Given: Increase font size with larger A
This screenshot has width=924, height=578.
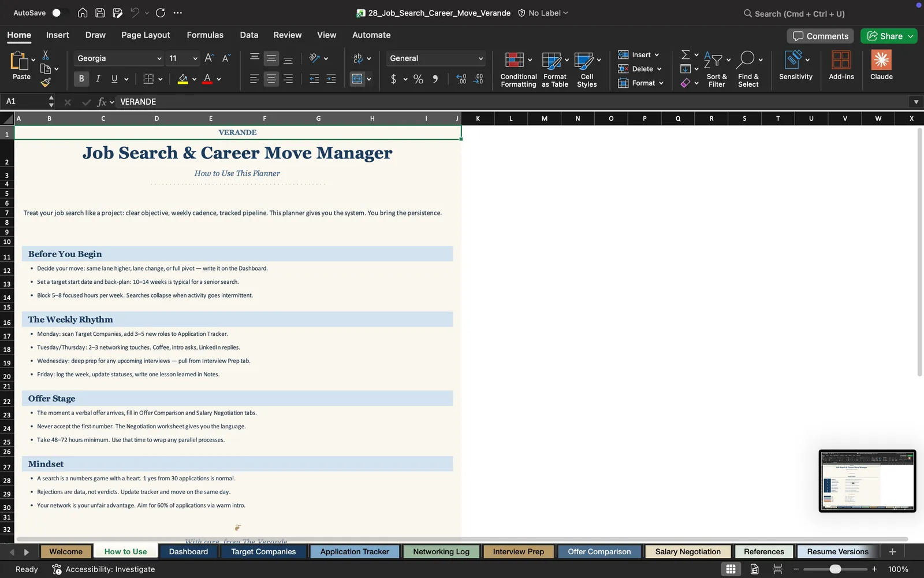Looking at the screenshot, I should click(x=209, y=58).
